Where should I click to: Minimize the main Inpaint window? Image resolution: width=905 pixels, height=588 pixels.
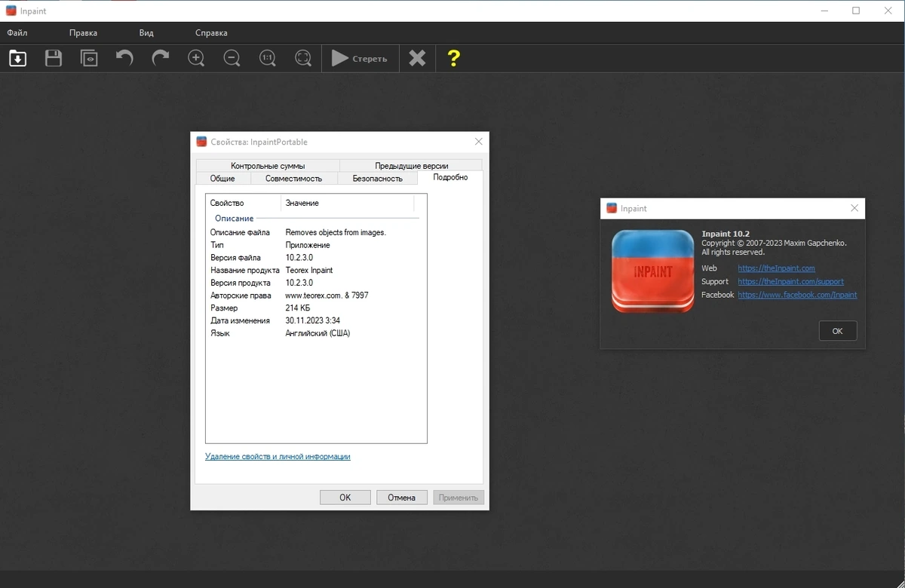point(824,11)
